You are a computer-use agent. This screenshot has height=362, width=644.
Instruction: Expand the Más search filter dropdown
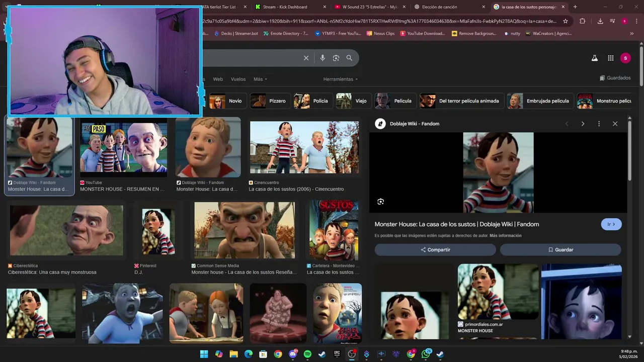click(260, 79)
